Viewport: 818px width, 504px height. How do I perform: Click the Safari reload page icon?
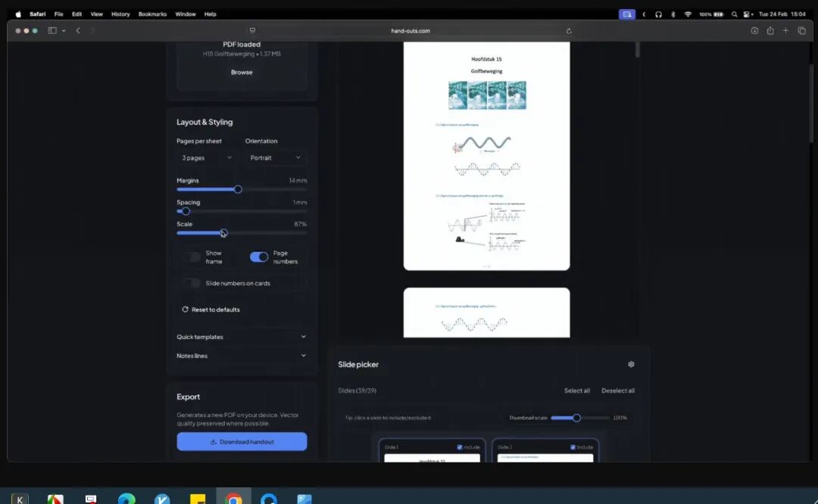tap(569, 31)
